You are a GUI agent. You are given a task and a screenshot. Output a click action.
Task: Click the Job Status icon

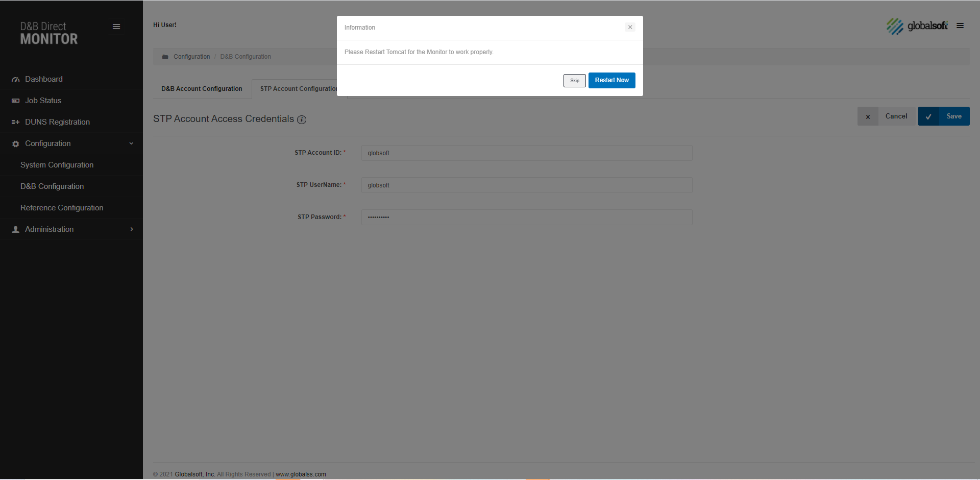(16, 101)
